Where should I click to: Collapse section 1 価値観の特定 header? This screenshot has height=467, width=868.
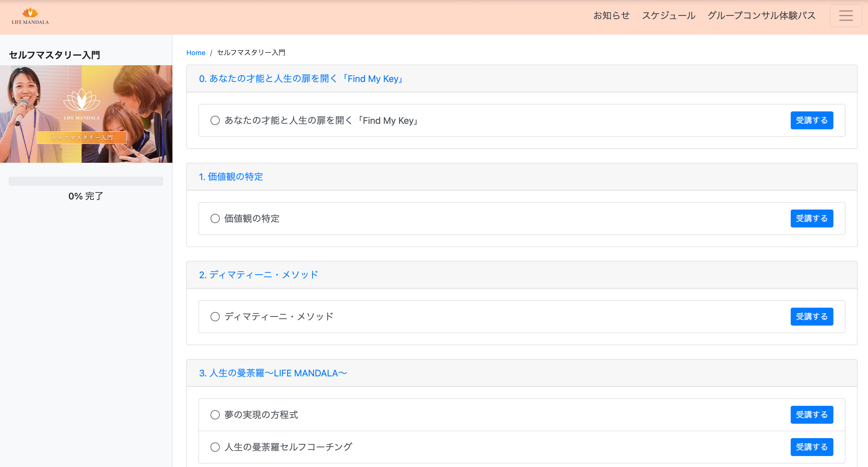pos(231,177)
